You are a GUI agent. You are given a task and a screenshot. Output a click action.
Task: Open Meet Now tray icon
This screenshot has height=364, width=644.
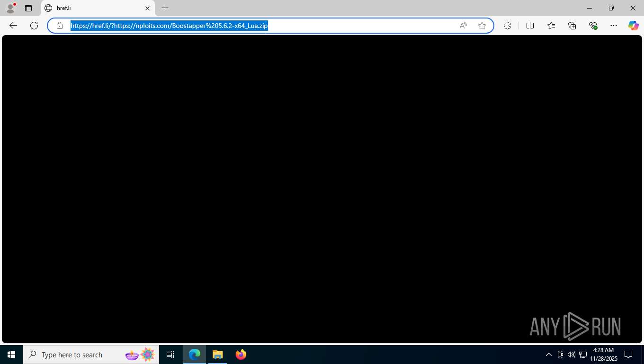click(x=560, y=355)
